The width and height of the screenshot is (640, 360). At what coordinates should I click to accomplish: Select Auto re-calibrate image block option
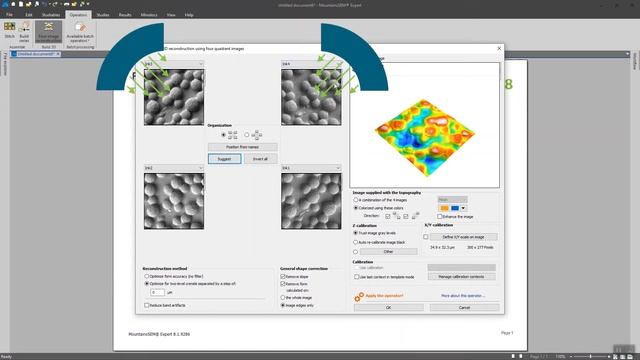[x=356, y=242]
